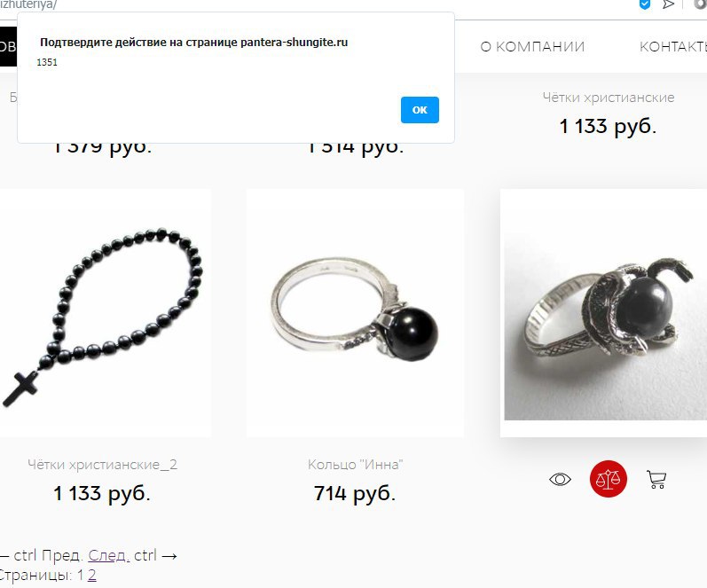The height and width of the screenshot is (588, 707).
Task: Open Чётки христианские_2 product title
Action: 102,464
